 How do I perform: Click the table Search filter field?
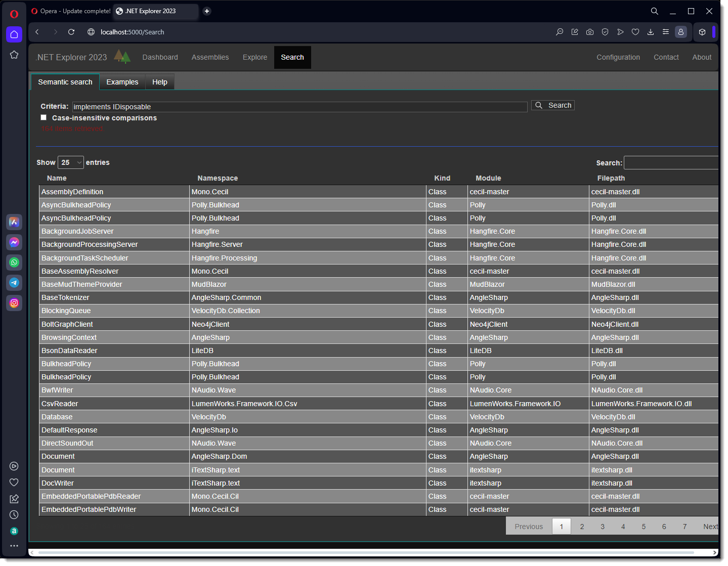(x=671, y=162)
